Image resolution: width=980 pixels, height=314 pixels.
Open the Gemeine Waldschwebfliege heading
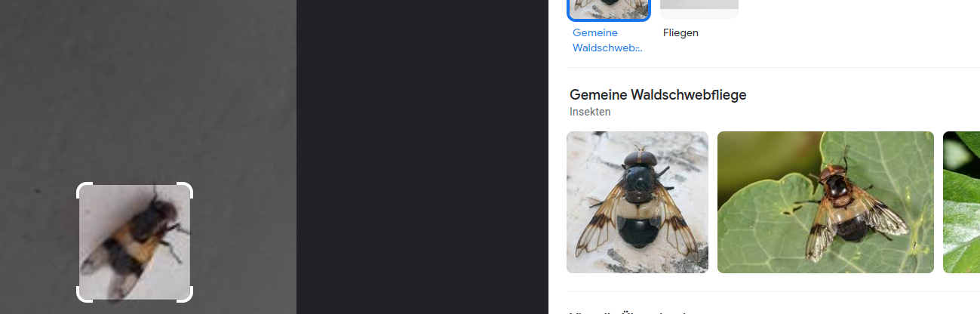658,95
